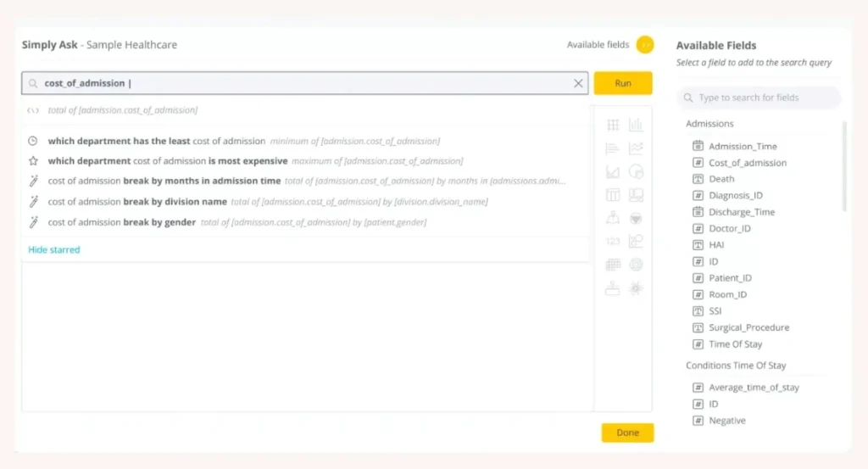Select the Discharge_Time field
The image size is (868, 469).
(x=741, y=212)
